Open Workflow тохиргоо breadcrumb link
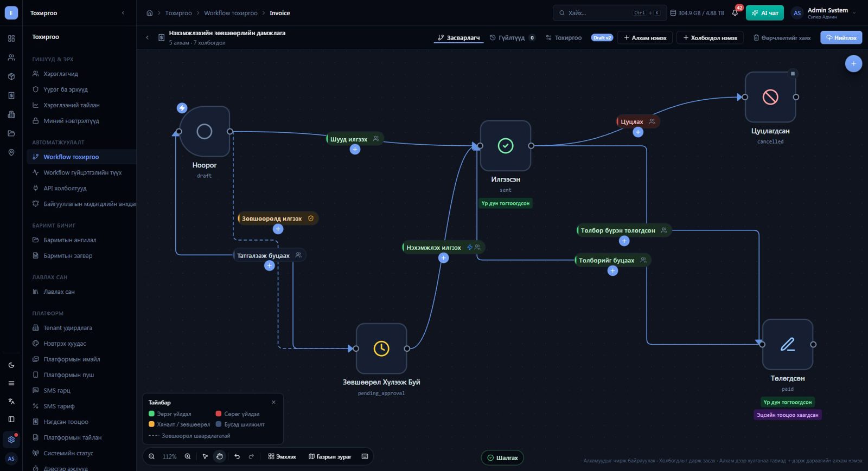The height and width of the screenshot is (471, 868). pos(231,13)
